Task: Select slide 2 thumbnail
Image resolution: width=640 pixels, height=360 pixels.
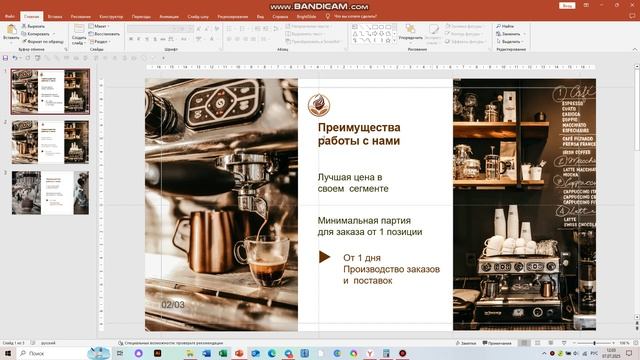Action: 50,142
